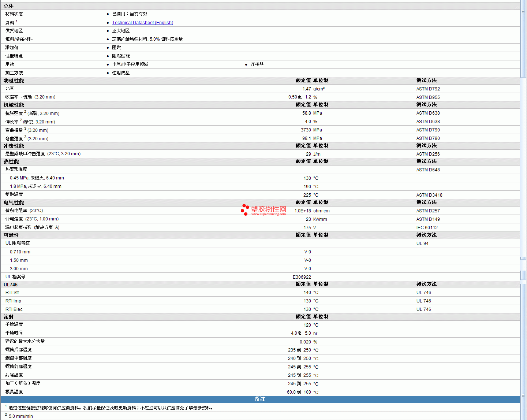Click the 机械性能 section header
This screenshot has width=527, height=420.
pyautogui.click(x=14, y=105)
